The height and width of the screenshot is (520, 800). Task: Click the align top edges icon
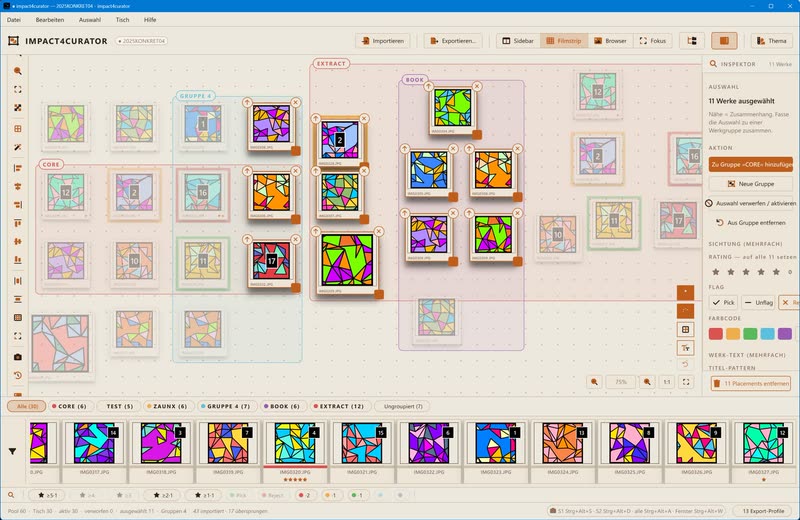click(x=17, y=223)
